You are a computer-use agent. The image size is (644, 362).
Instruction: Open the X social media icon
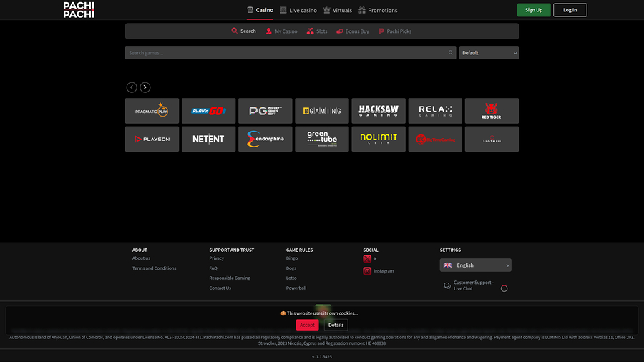[367, 259]
